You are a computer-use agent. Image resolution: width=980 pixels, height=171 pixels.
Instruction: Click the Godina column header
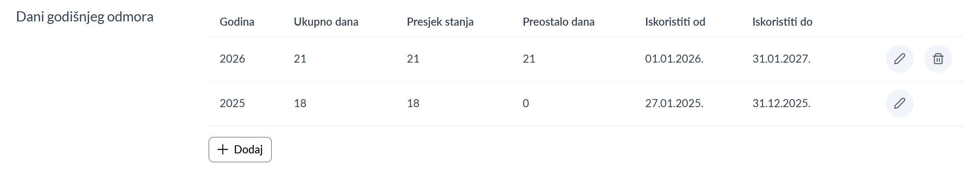237,22
